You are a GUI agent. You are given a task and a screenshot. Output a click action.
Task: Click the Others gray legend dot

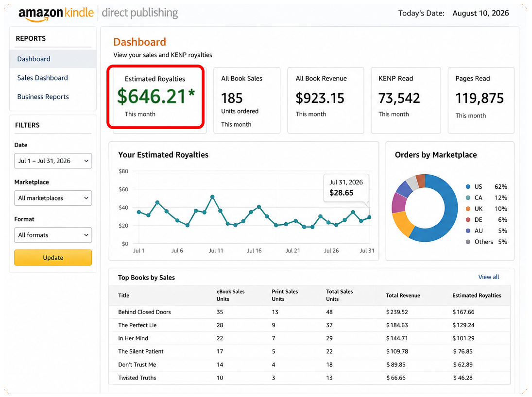click(468, 242)
